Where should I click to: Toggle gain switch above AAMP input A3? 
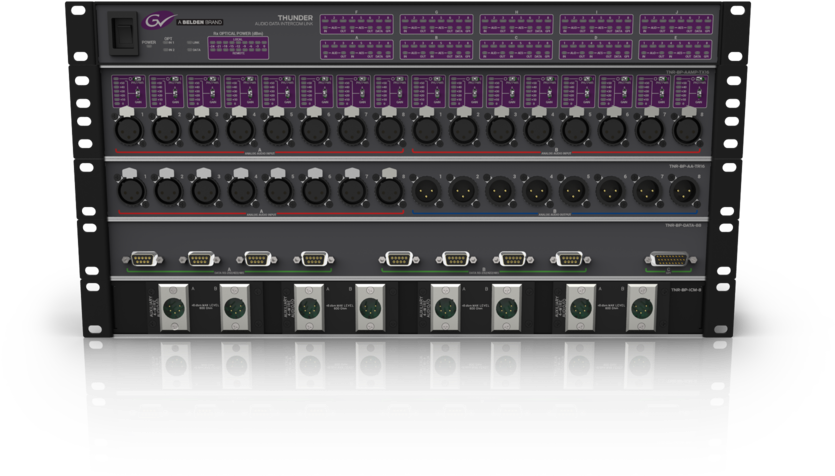coord(212,93)
